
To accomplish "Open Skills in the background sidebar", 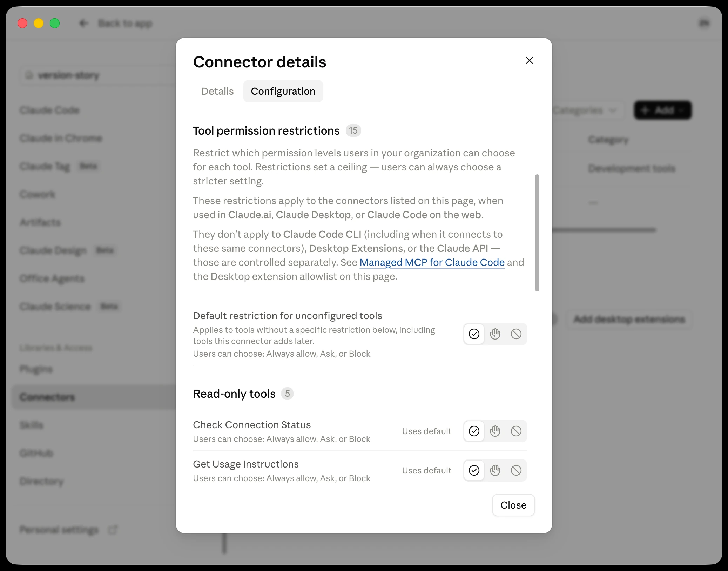I will click(31, 425).
